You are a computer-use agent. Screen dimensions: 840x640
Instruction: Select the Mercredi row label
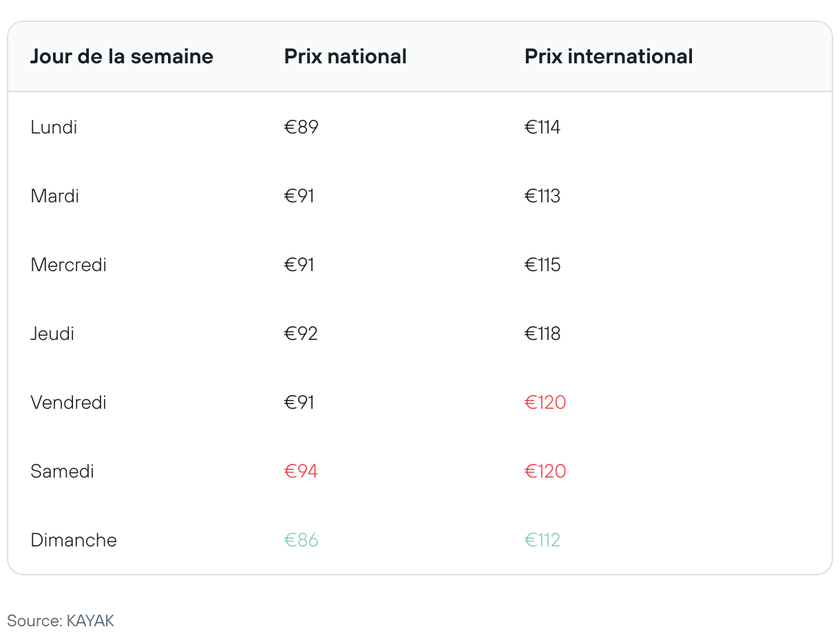[69, 265]
